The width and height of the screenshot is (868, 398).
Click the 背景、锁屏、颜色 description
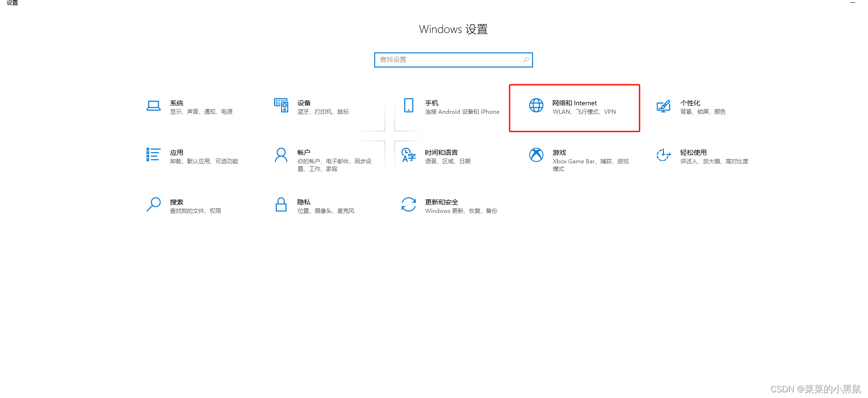pos(703,112)
